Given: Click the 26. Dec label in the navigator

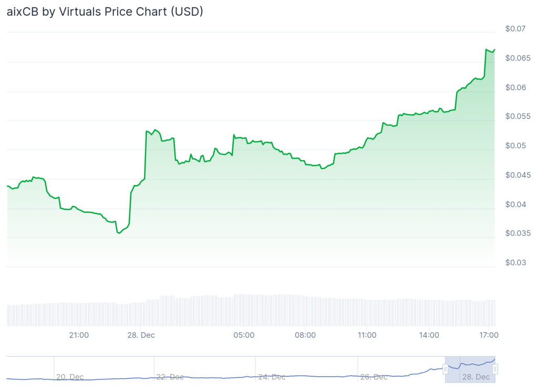Looking at the screenshot, I should (374, 377).
